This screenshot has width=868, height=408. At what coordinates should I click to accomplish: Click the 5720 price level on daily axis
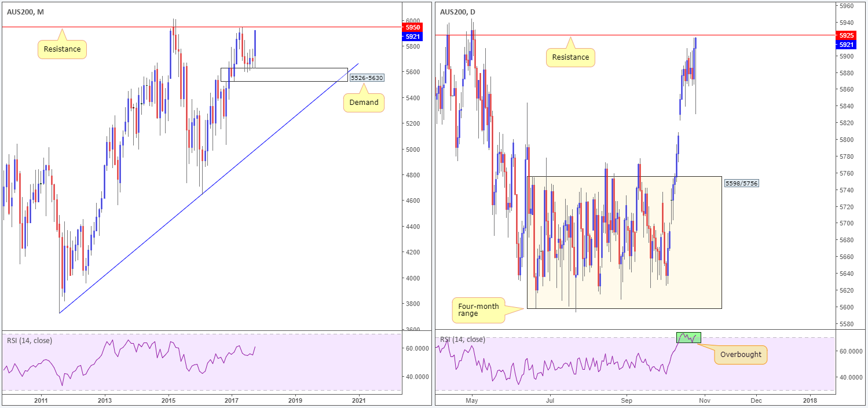(x=847, y=206)
